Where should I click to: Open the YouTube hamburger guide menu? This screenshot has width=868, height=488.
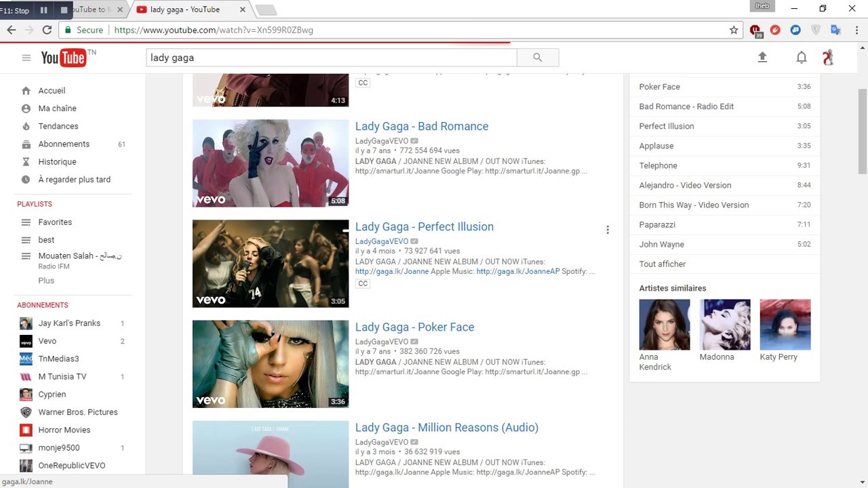[26, 58]
